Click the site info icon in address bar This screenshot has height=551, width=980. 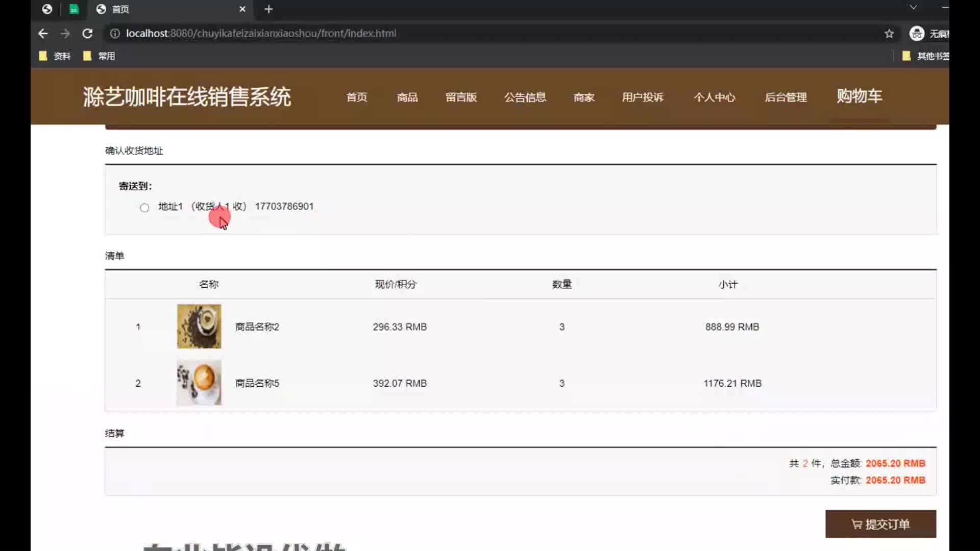point(115,34)
